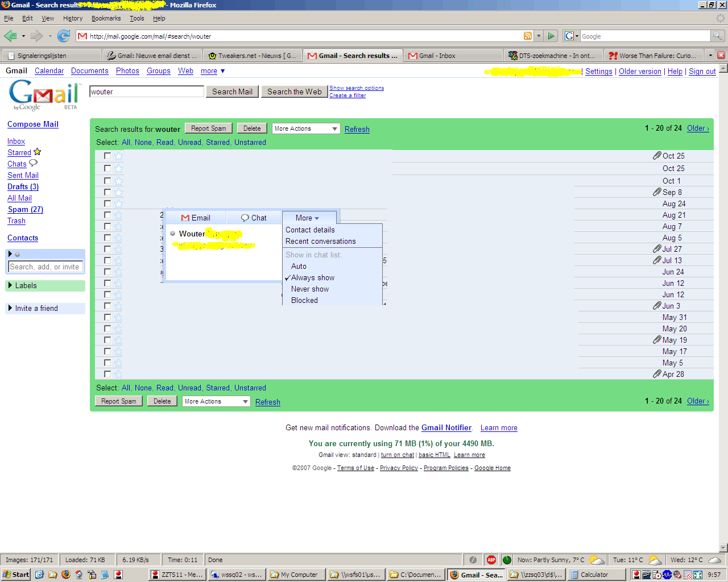Open the bottom More Actions dropdown
The width and height of the screenshot is (728, 582).
(216, 401)
